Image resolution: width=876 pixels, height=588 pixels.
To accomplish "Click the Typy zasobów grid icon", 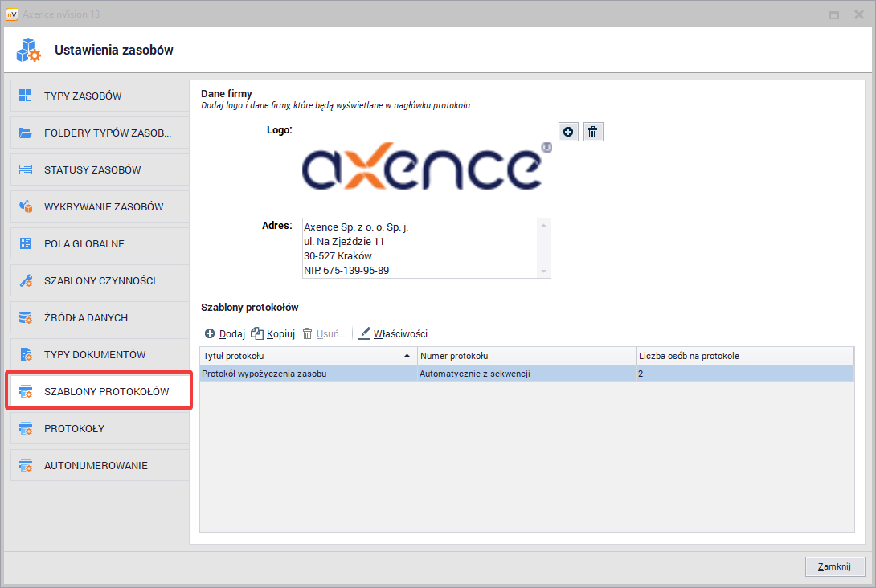I will (x=26, y=96).
